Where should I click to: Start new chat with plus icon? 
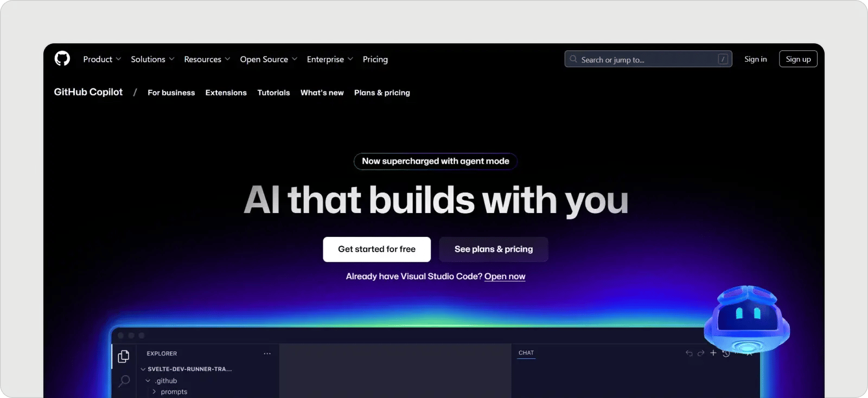coord(713,353)
